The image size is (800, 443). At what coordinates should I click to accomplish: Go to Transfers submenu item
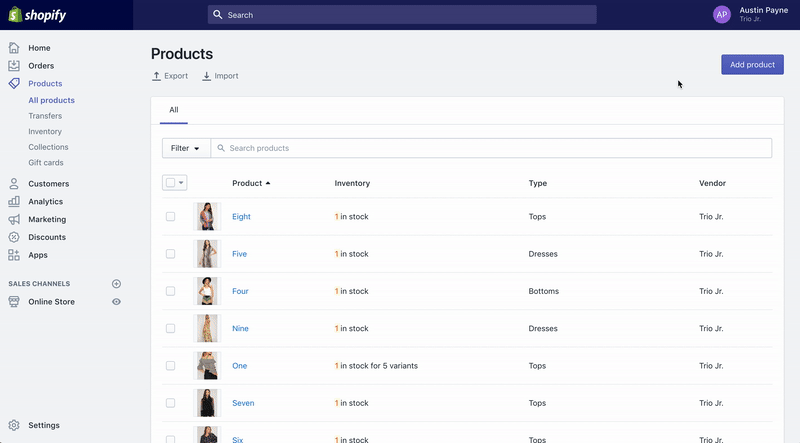[45, 116]
